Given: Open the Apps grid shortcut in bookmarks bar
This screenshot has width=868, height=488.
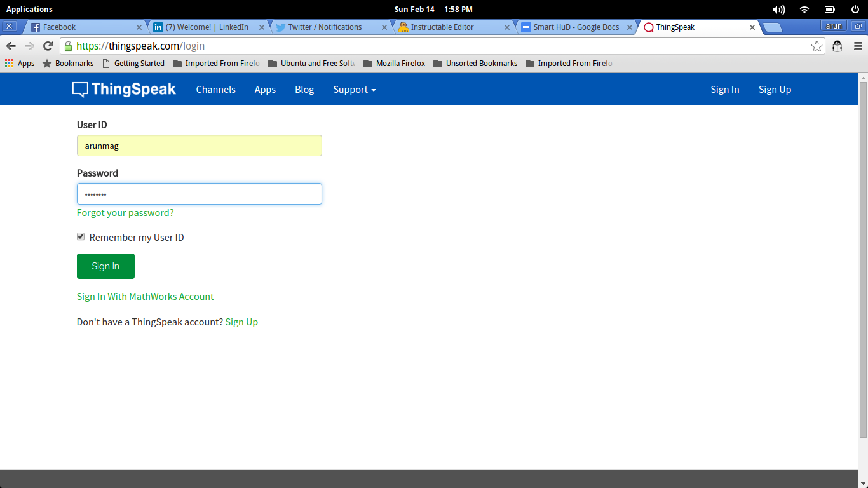Looking at the screenshot, I should (20, 63).
